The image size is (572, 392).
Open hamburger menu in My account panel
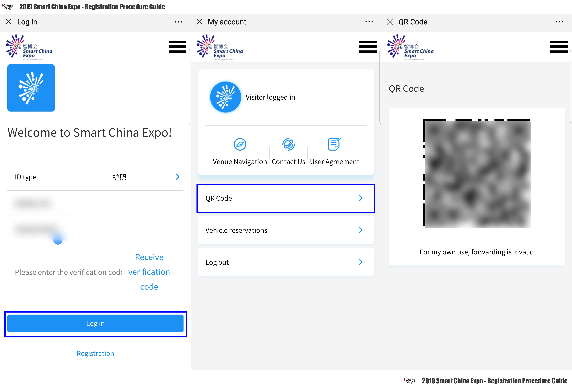coord(368,47)
